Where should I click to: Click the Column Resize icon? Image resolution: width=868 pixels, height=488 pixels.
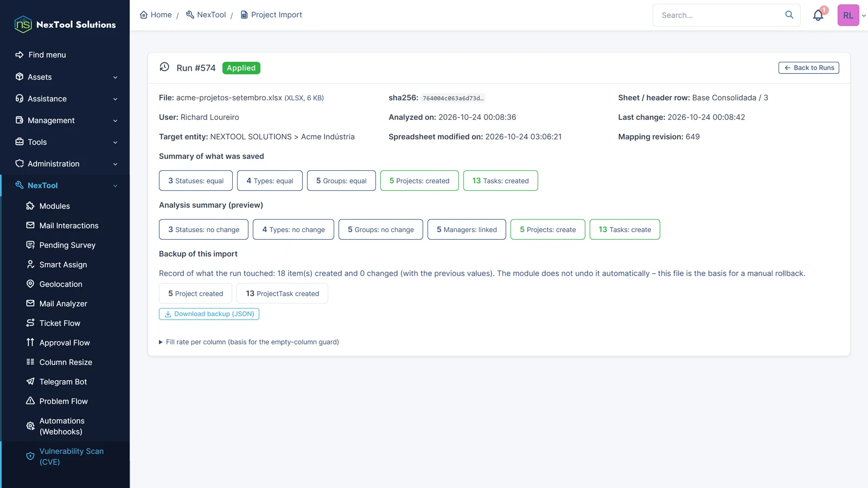pyautogui.click(x=30, y=362)
